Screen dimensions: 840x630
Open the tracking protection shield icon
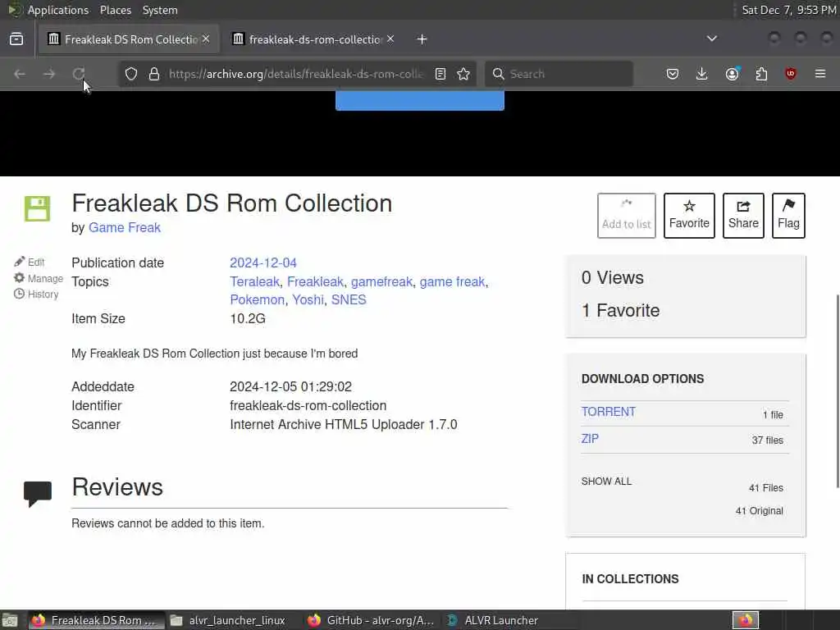[131, 74]
